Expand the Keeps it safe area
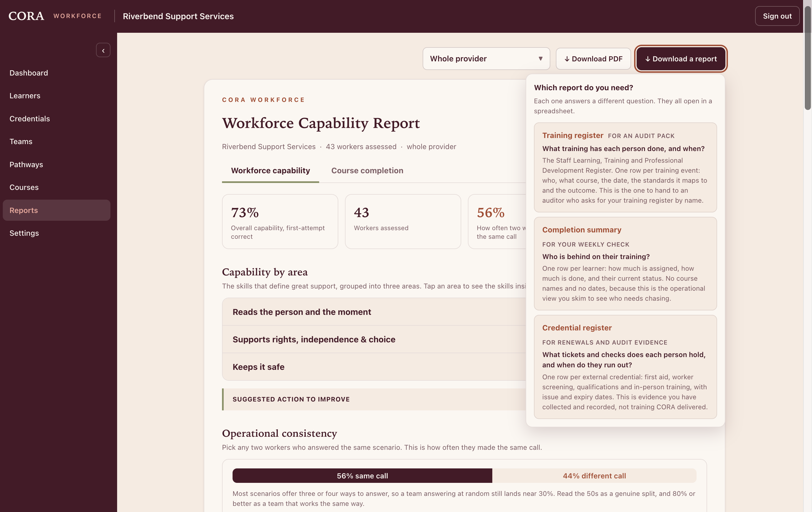The height and width of the screenshot is (512, 812). point(374,367)
